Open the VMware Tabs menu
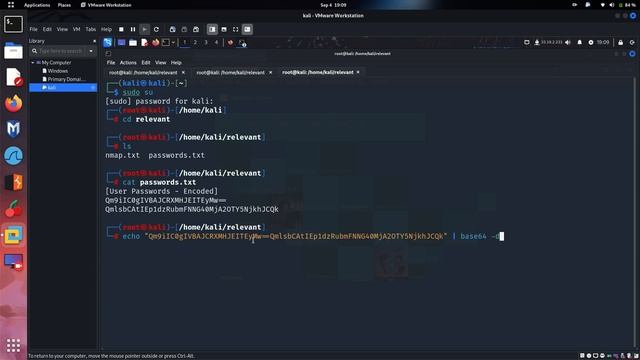 91,29
